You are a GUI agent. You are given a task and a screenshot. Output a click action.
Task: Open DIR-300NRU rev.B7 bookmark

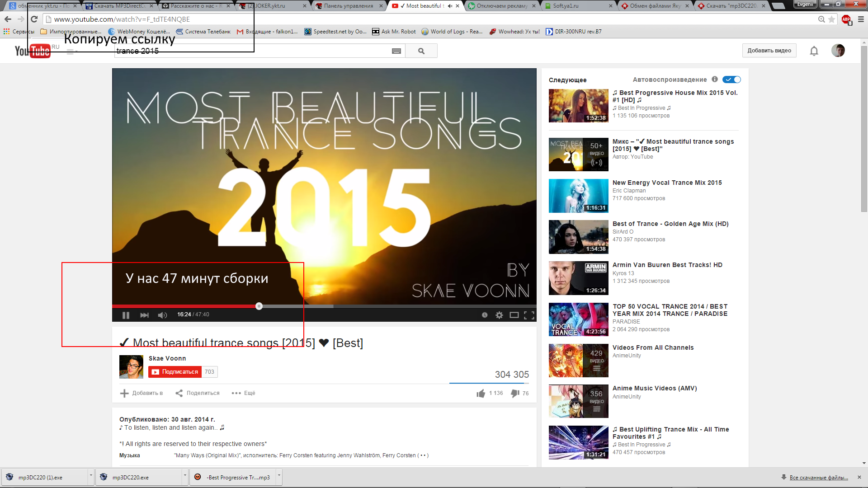coord(573,32)
